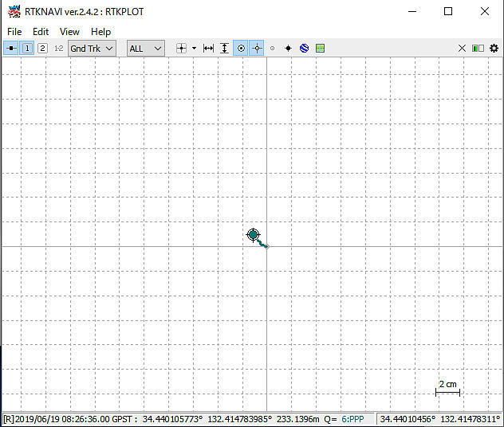Click the current position marker on plot
Image resolution: width=504 pixels, height=427 pixels.
254,235
